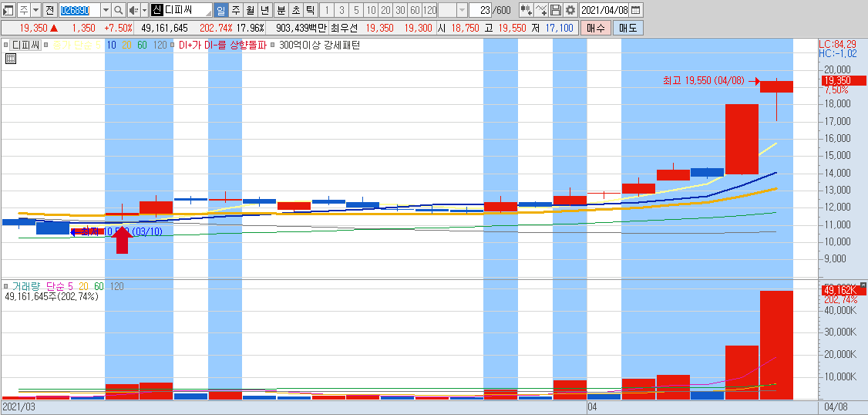Click the 단순 5 volume average label

[60, 286]
